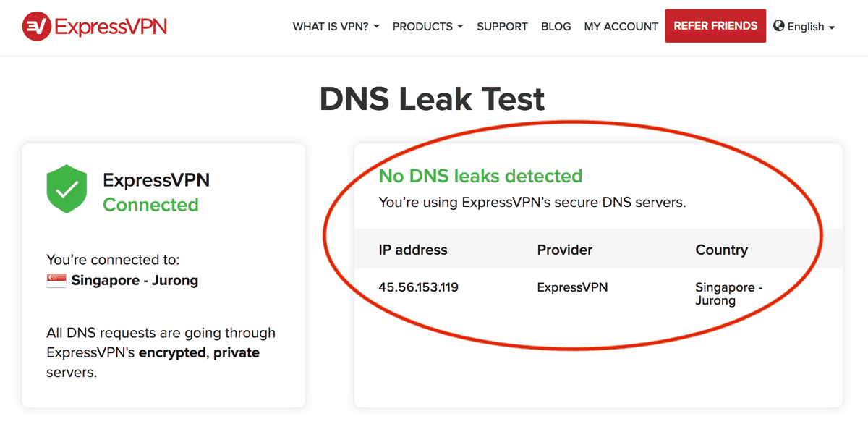Click the Provider column header
The height and width of the screenshot is (432, 868).
coord(564,250)
